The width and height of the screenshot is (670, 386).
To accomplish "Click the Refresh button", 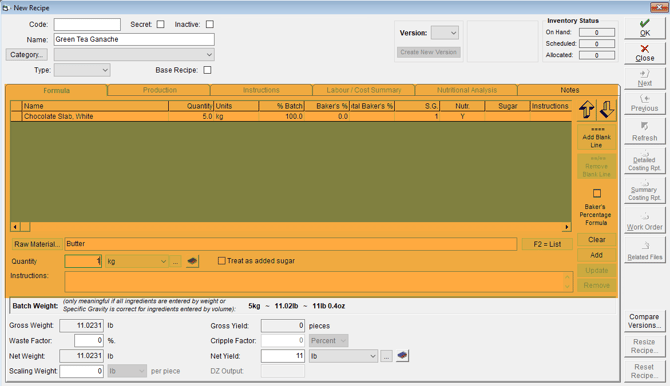I will 644,132.
